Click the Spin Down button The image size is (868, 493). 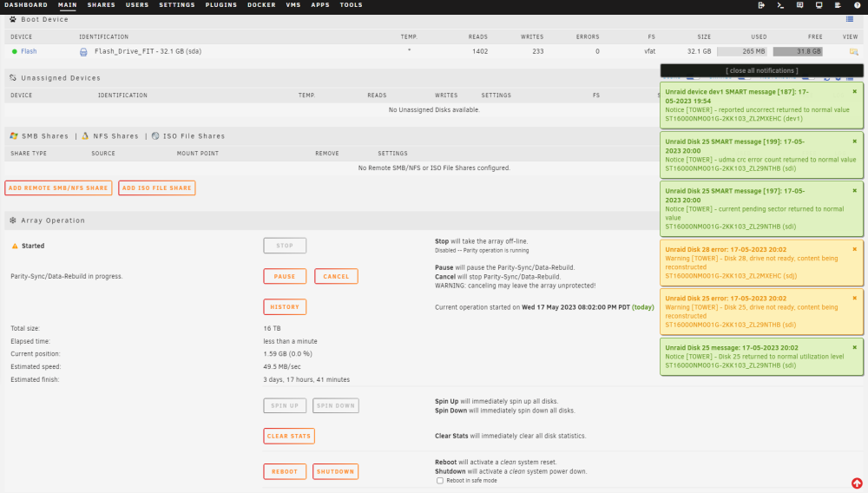tap(335, 405)
